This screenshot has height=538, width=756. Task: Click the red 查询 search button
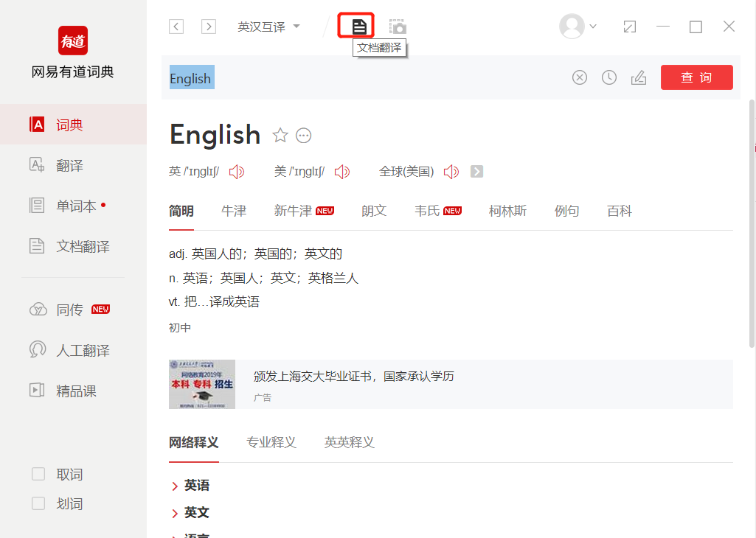point(697,77)
